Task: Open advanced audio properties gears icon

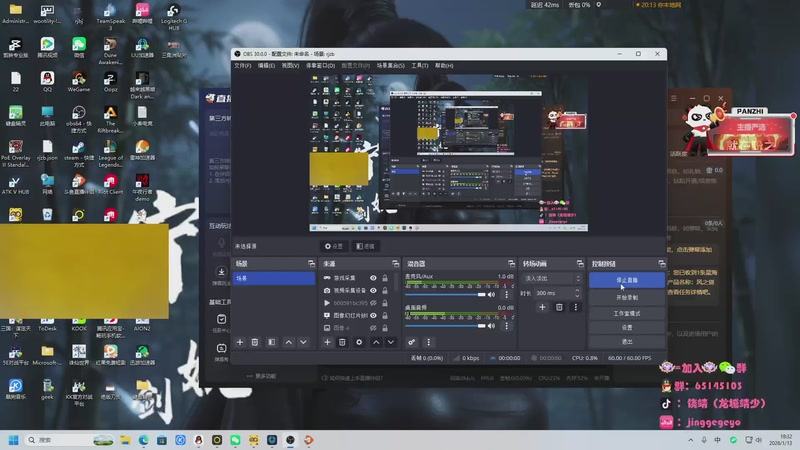Action: pyautogui.click(x=412, y=342)
